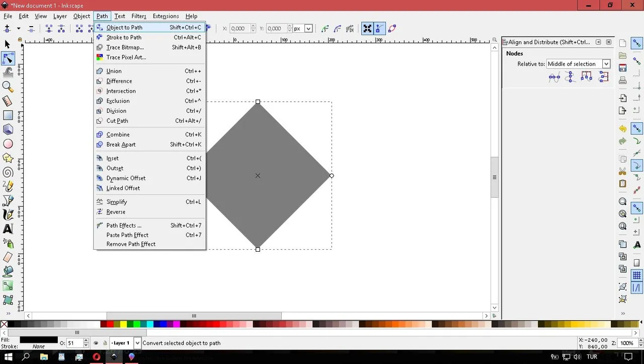Select the Paint Bucket fill tool

point(8,271)
